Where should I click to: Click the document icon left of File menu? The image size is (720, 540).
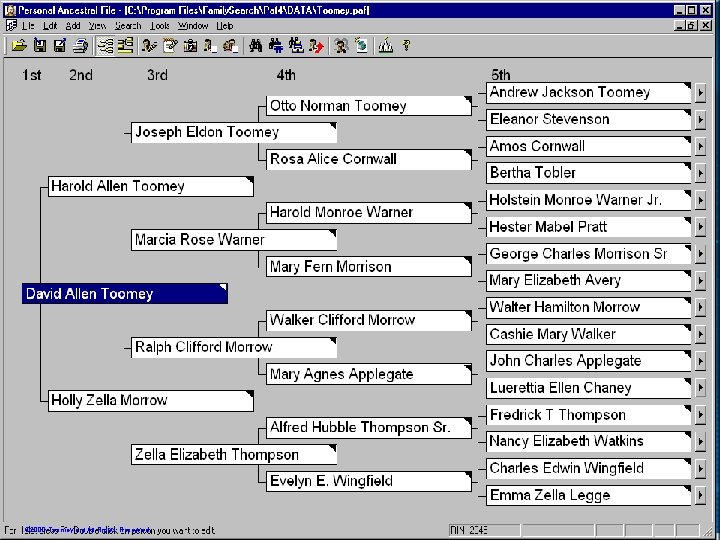pos(11,26)
